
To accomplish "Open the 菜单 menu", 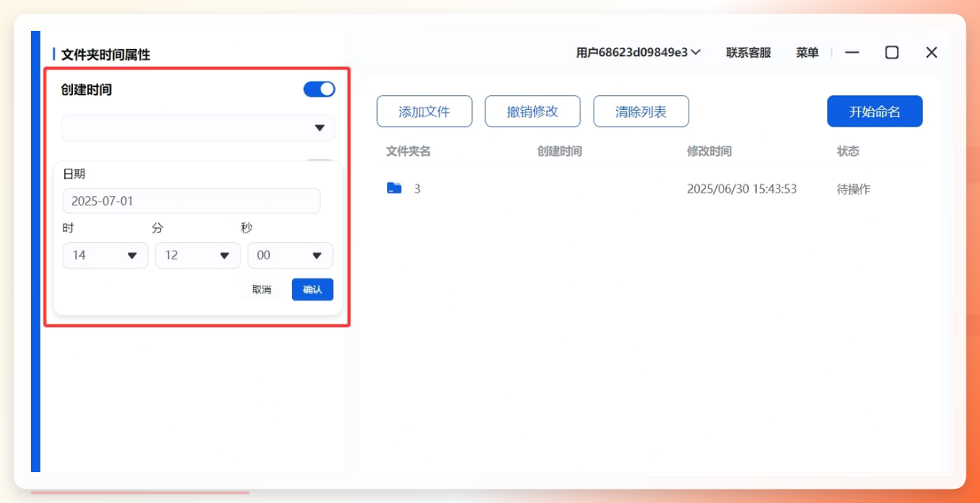I will (807, 52).
